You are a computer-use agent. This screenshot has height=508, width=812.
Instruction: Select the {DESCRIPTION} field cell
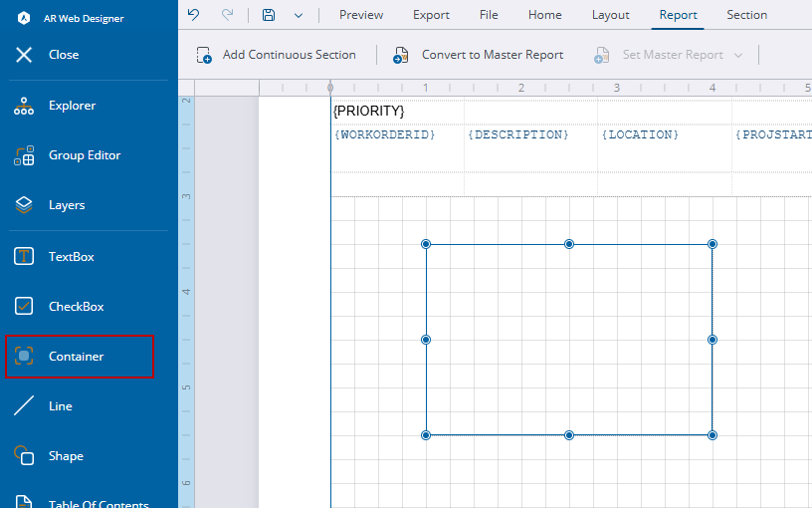point(519,134)
